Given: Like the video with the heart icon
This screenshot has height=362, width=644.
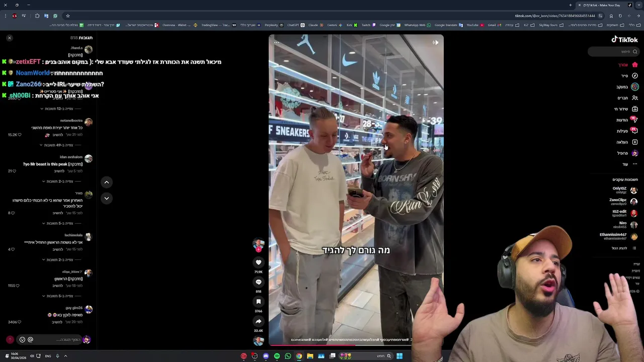Looking at the screenshot, I should pyautogui.click(x=259, y=262).
